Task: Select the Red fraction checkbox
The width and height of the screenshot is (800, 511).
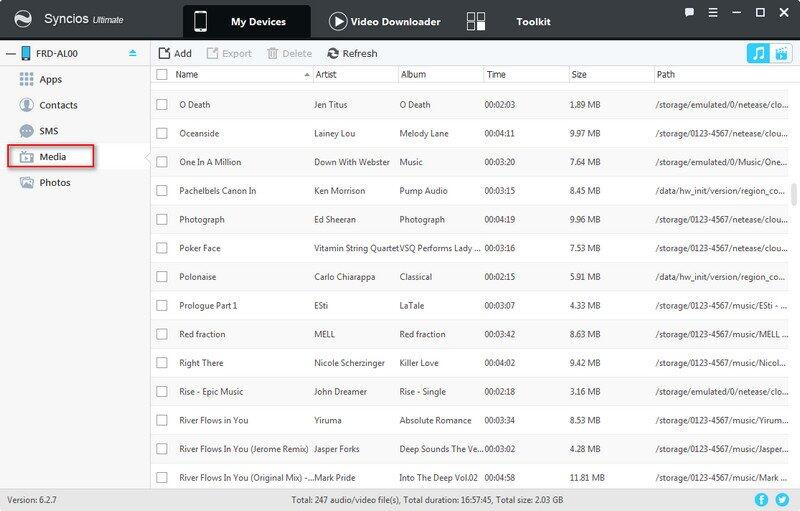Action: [x=162, y=334]
